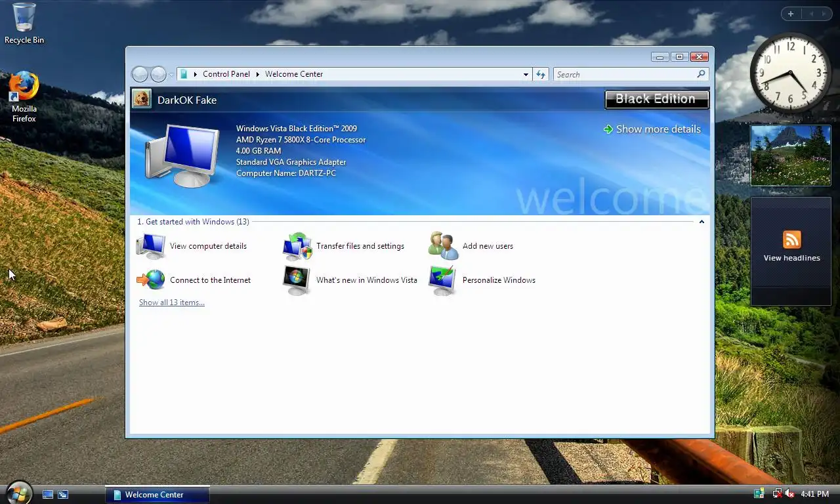Click the taskbar clock showing 4:41 PM
The height and width of the screenshot is (504, 840).
click(814, 494)
